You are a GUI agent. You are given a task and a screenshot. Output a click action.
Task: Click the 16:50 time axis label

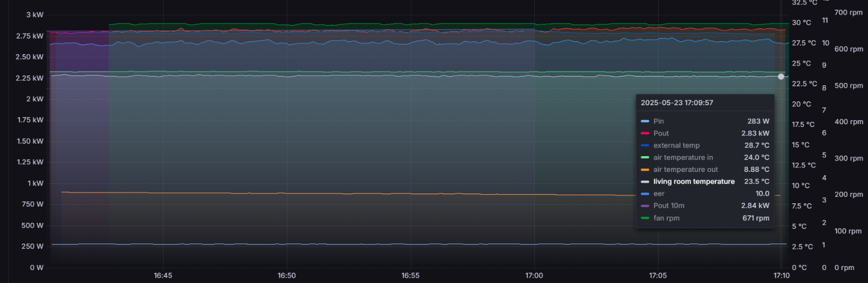click(286, 275)
